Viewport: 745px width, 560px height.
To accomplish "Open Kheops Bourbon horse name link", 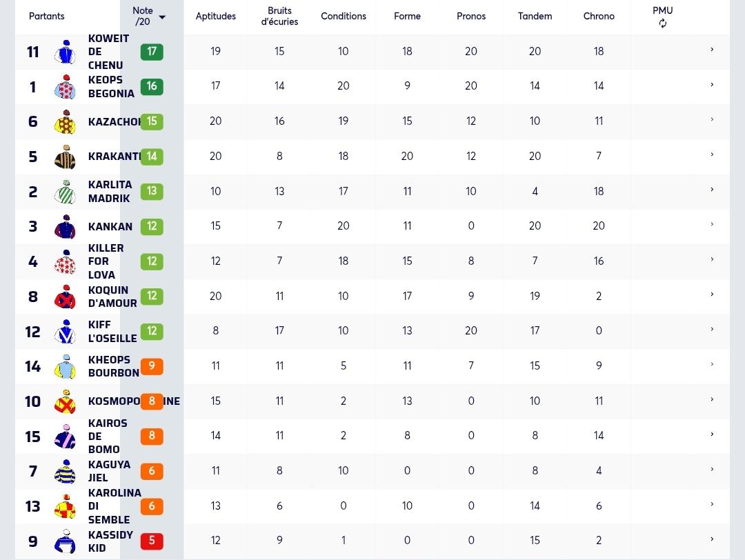I will pos(114,366).
